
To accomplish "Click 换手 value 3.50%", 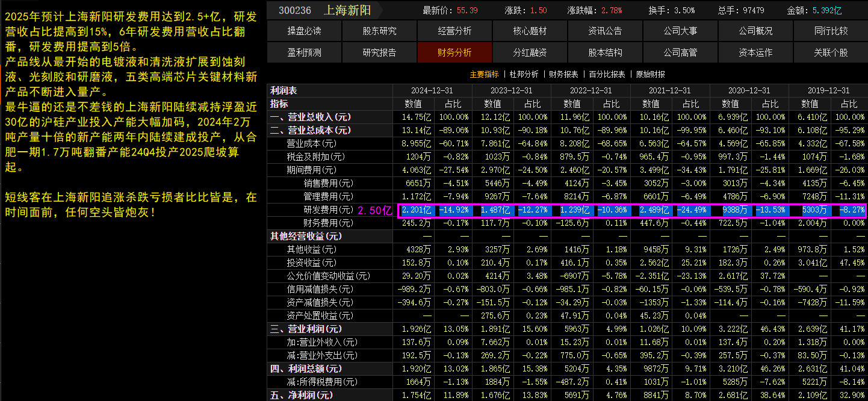I will 684,10.
